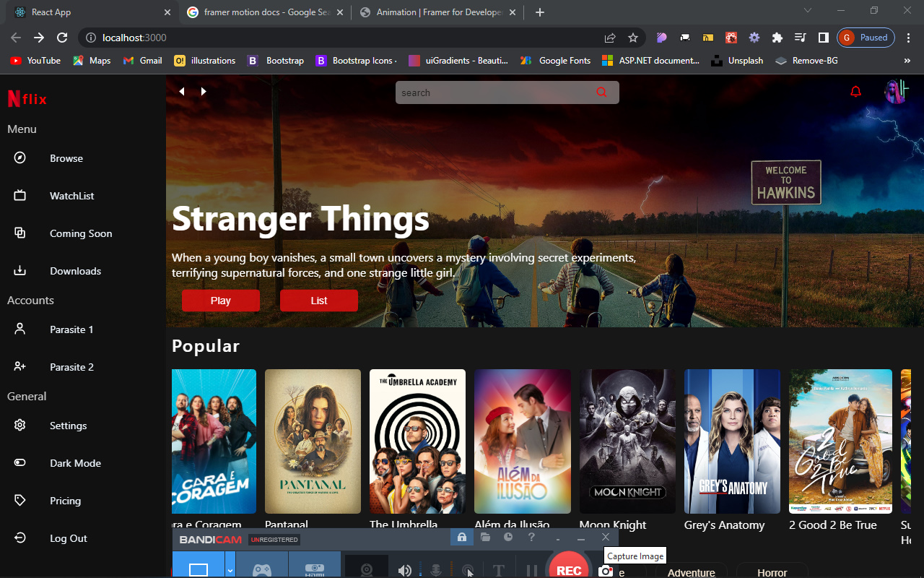Open Chrome side panel icon

coord(824,38)
